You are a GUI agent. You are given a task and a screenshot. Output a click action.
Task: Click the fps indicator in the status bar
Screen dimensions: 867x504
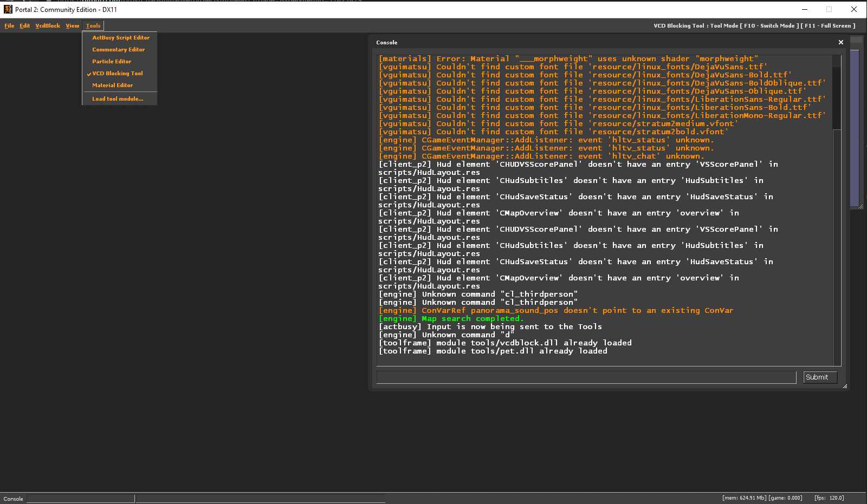coord(830,498)
